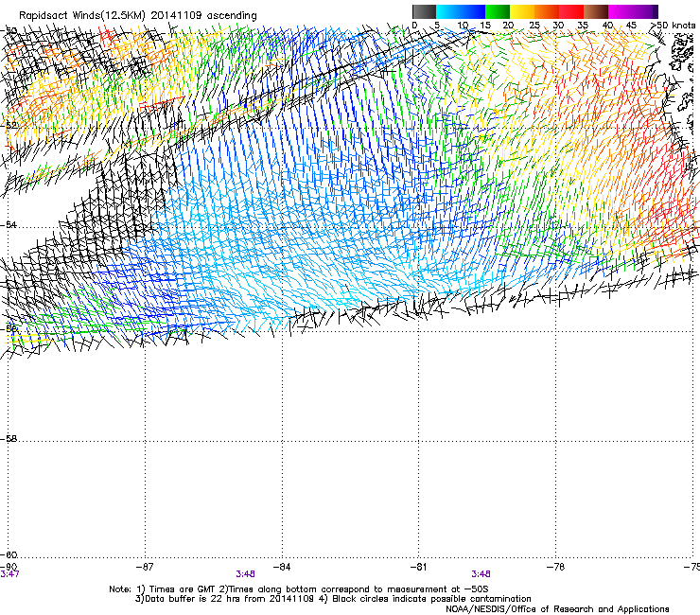This screenshot has width=700, height=615.
Task: Select the cyan 5-10 knots legend swatch
Action: point(448,11)
